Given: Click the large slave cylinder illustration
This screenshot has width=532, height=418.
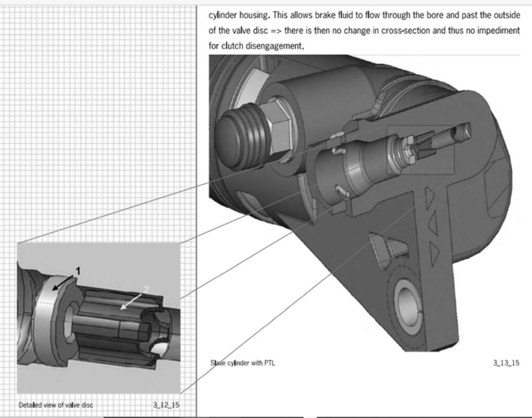Looking at the screenshot, I should tap(363, 202).
